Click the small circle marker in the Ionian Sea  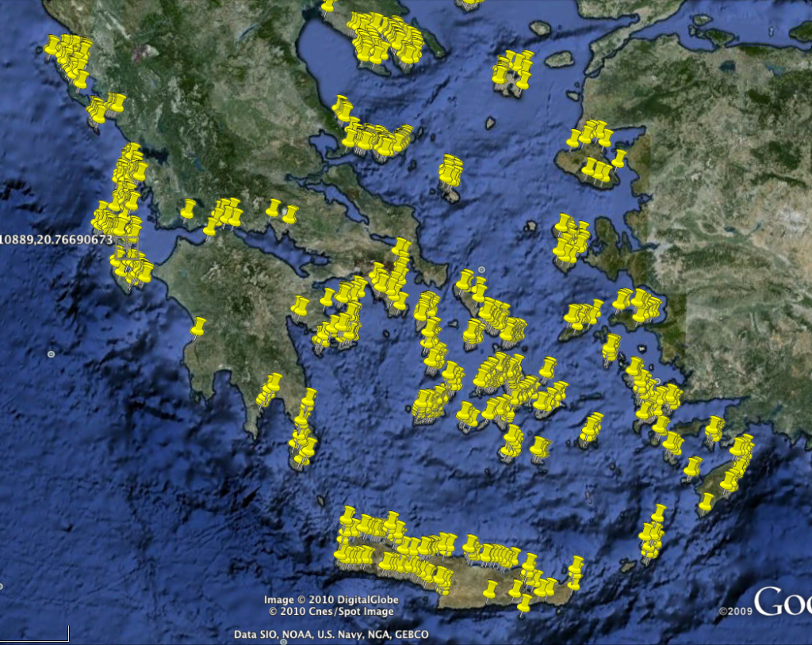tap(51, 353)
